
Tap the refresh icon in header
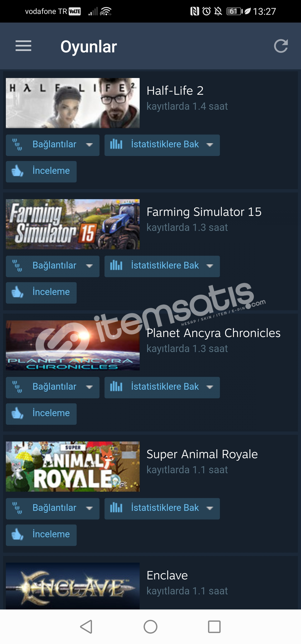tap(281, 46)
